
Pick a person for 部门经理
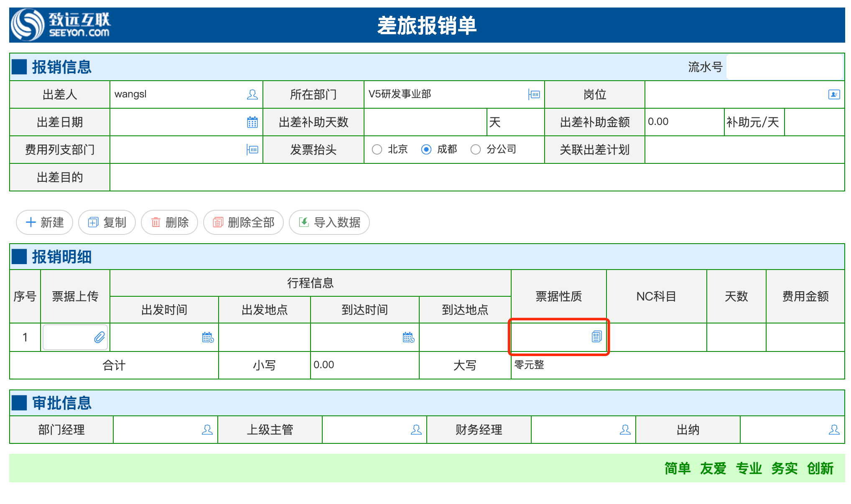[207, 430]
